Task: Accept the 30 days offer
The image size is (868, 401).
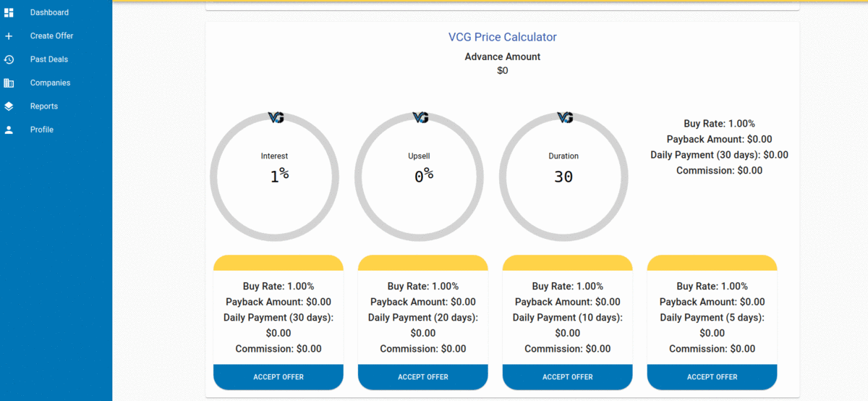Action: coord(278,377)
